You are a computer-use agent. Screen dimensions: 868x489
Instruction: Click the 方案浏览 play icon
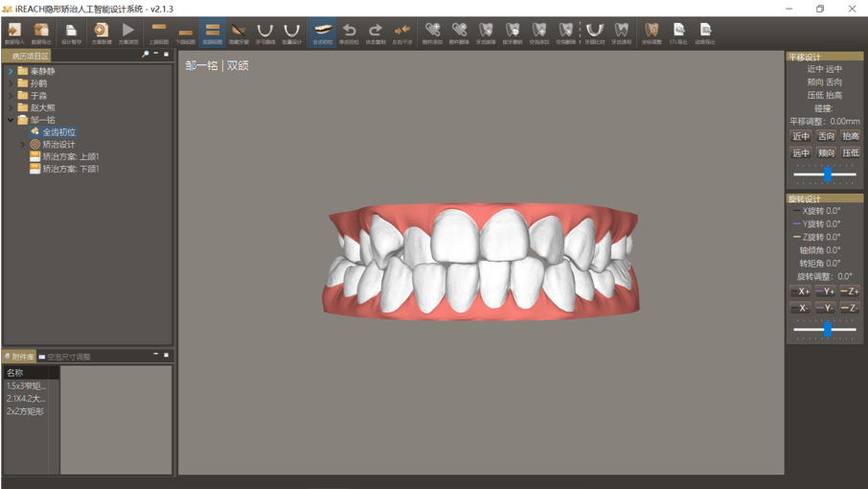click(x=127, y=33)
